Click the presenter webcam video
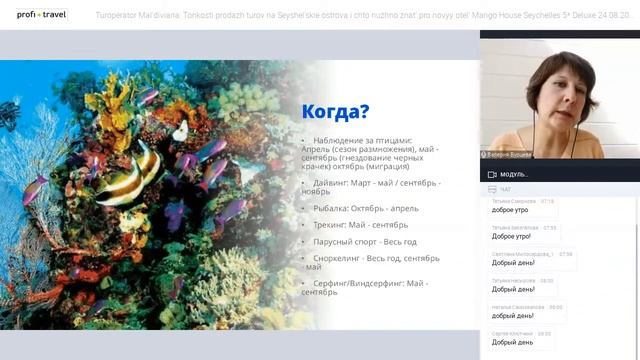640x360 pixels. tap(560, 98)
